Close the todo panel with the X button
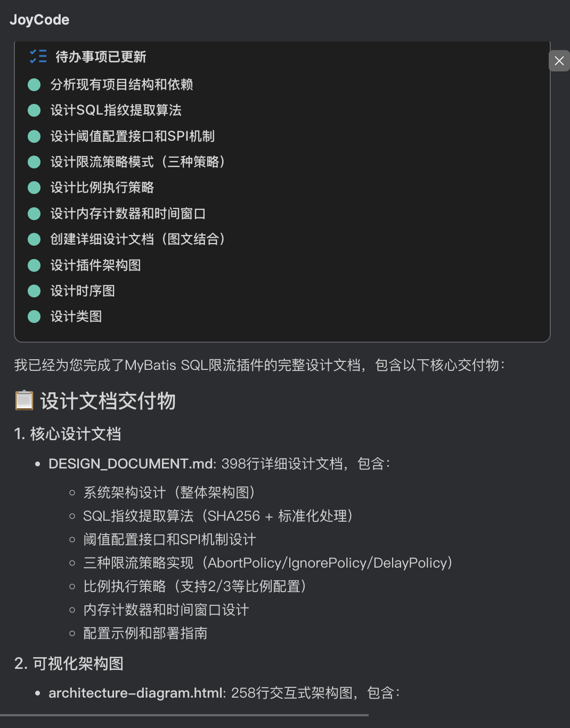 pos(559,61)
